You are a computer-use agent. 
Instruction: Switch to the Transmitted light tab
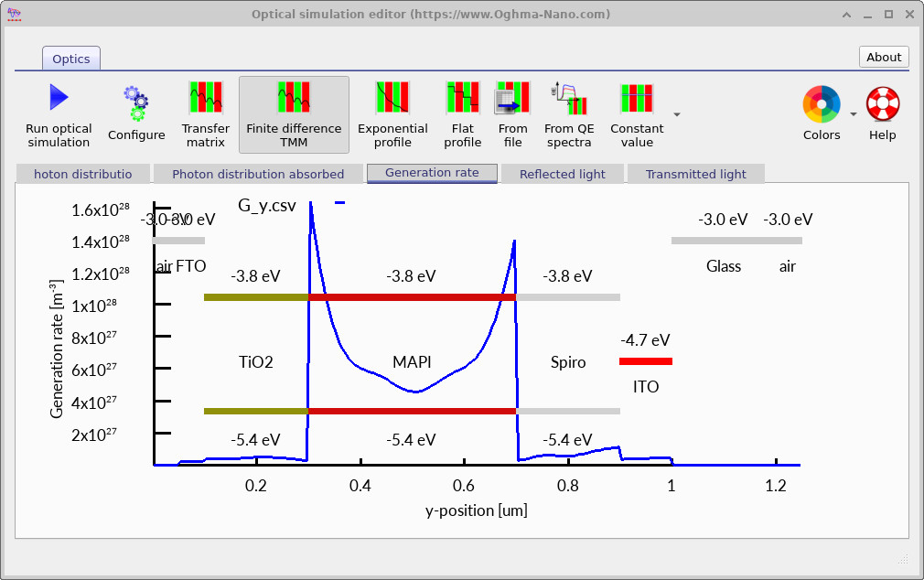696,174
